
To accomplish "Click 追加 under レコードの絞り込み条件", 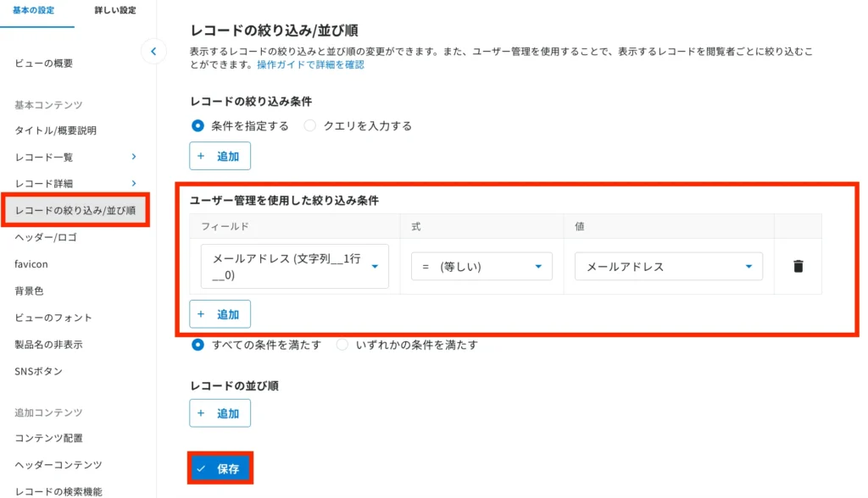I will [220, 156].
